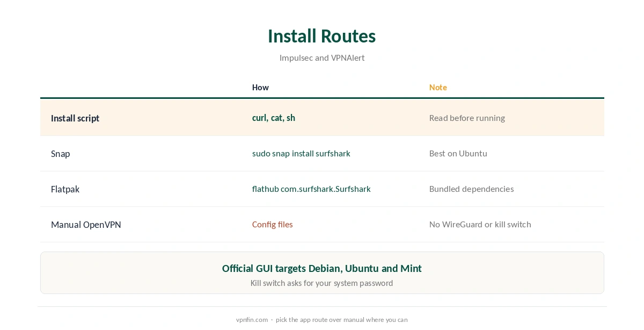644x330 pixels.
Task: Select the Impulsec and VPNAlert subtitle
Action: pyautogui.click(x=322, y=58)
